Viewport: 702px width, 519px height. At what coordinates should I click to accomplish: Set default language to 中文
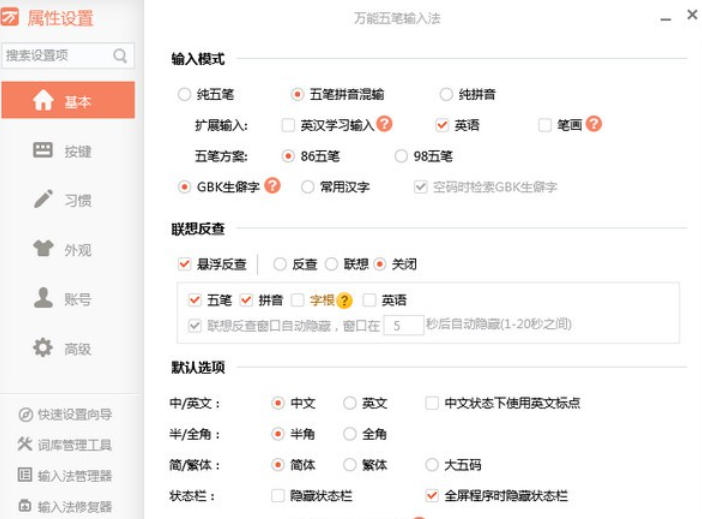click(x=278, y=403)
